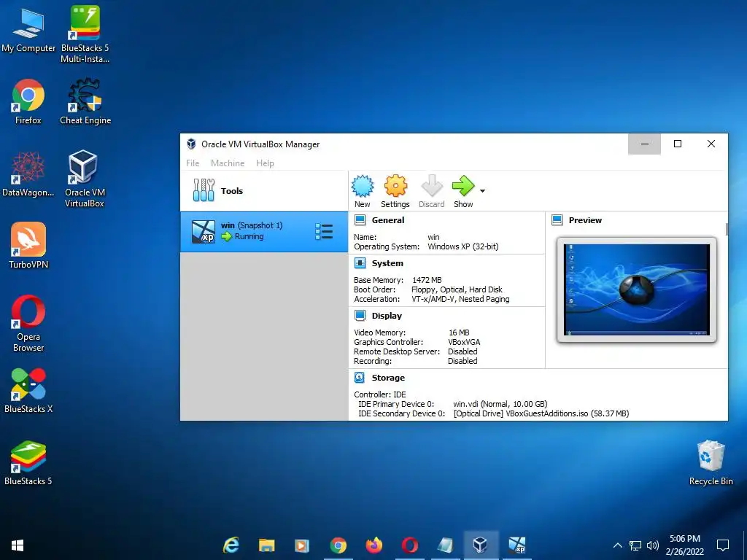747x560 pixels.
Task: Click the volume speaker tray icon
Action: click(x=653, y=545)
